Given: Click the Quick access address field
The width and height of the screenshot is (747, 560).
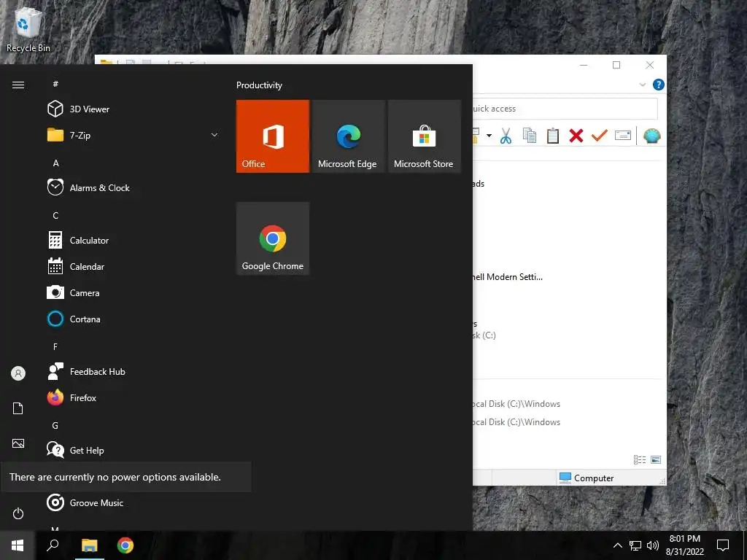Looking at the screenshot, I should point(565,109).
